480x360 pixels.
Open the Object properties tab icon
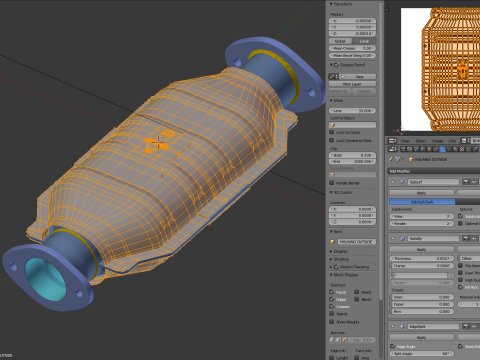tap(429, 149)
